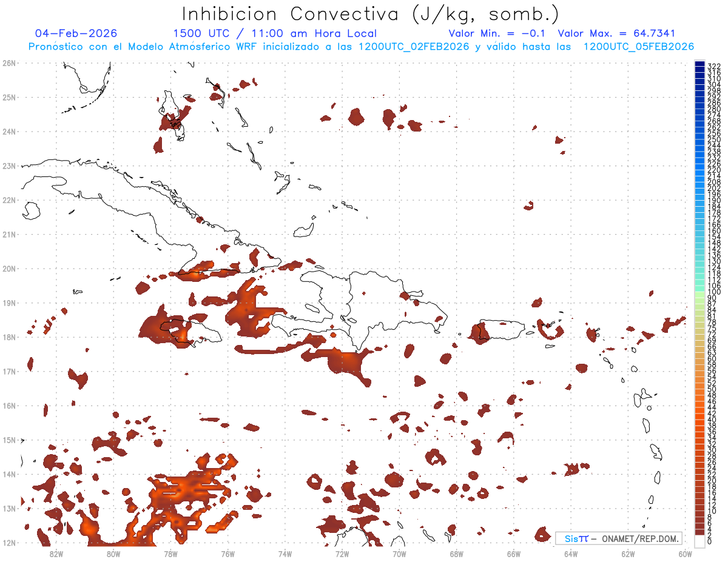Click the 68W longitude label
Viewport: 728px width, 562px height.
457,554
